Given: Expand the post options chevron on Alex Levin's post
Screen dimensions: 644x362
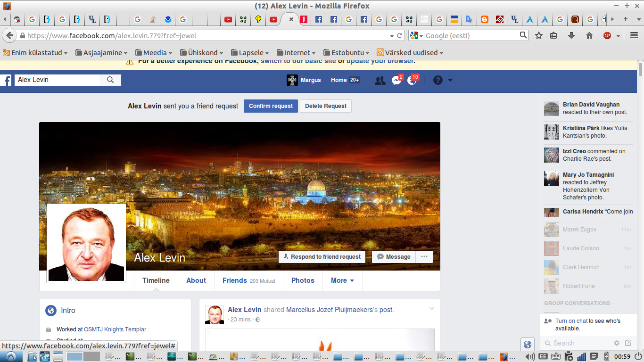Looking at the screenshot, I should tap(431, 308).
